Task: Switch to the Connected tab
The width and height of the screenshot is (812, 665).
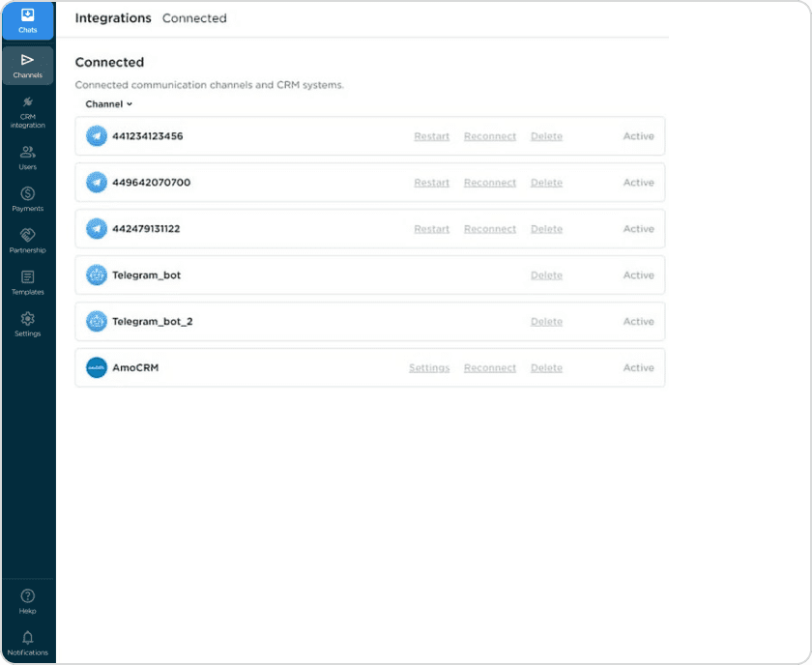Action: coord(194,17)
